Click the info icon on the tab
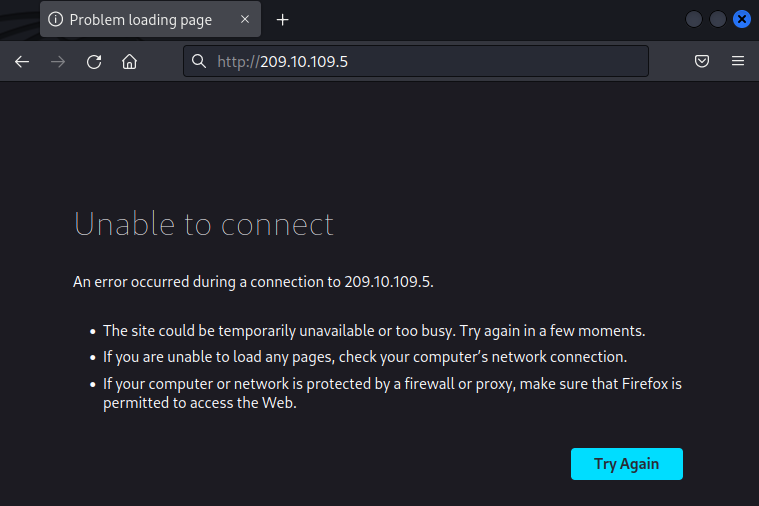 coord(56,20)
